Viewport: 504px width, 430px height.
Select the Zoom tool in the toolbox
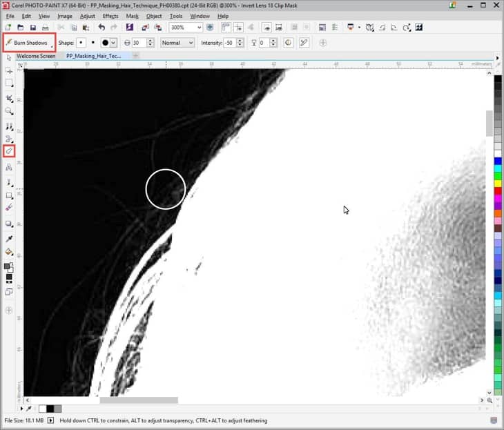[9, 111]
